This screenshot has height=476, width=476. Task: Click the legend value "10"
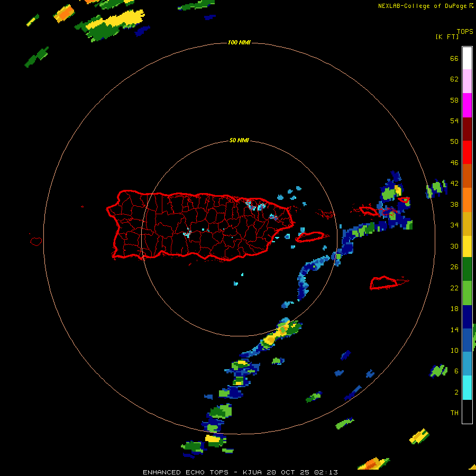(x=454, y=350)
